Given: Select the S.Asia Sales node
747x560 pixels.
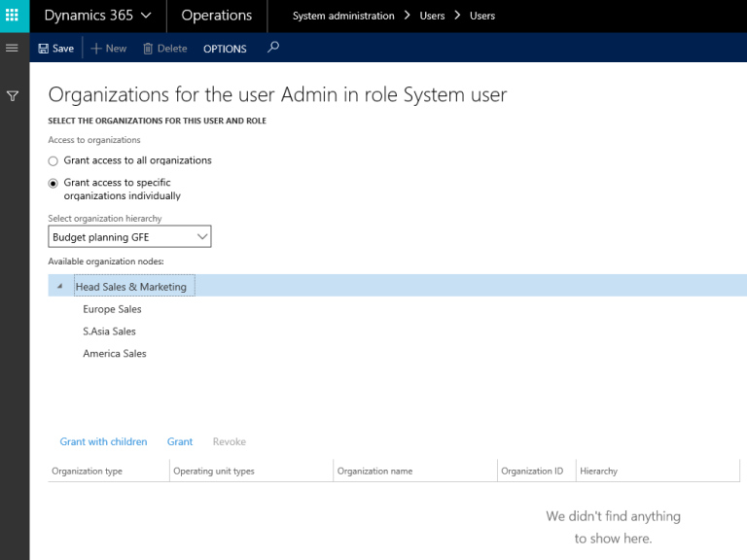Looking at the screenshot, I should click(109, 332).
